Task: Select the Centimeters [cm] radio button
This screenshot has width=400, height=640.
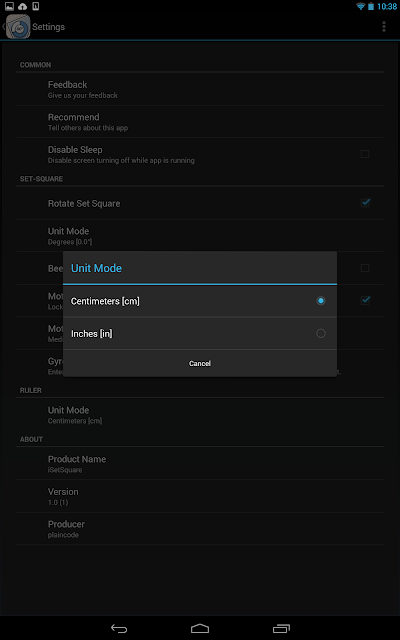Action: pos(321,301)
